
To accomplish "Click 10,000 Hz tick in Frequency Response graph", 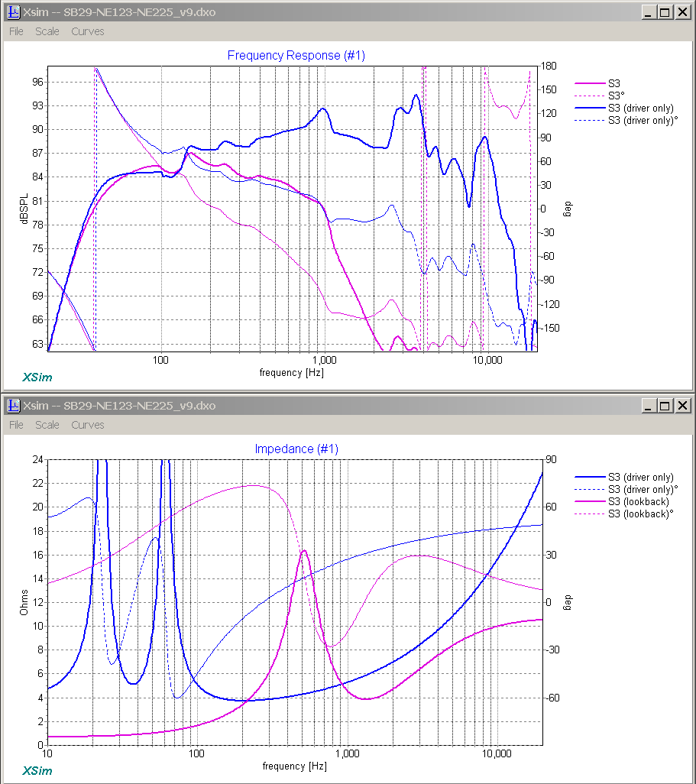I will (x=487, y=360).
